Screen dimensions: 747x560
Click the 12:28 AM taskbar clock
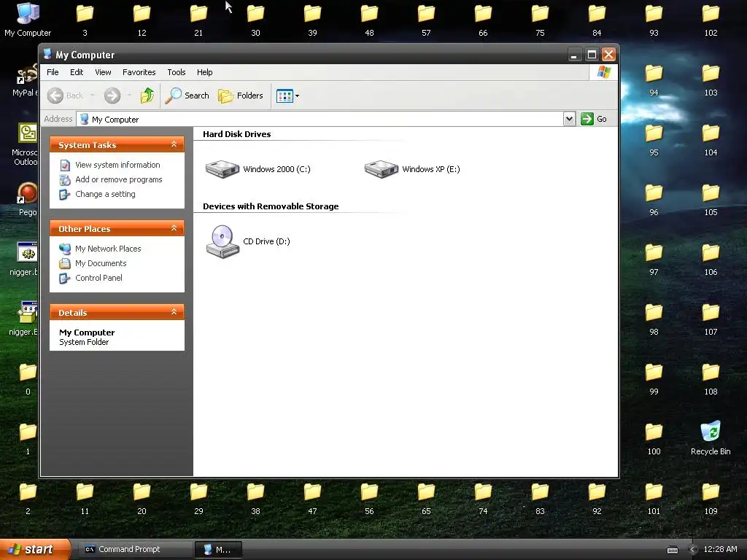[720, 549]
